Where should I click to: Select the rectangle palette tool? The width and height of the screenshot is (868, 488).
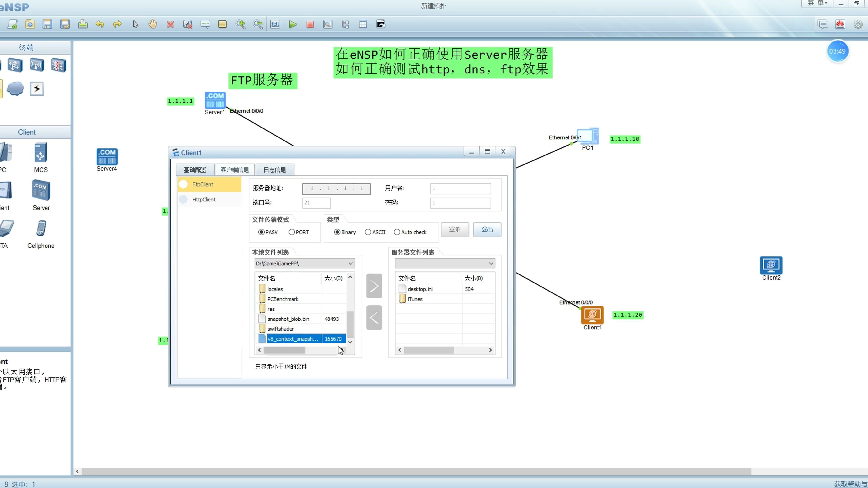click(222, 24)
